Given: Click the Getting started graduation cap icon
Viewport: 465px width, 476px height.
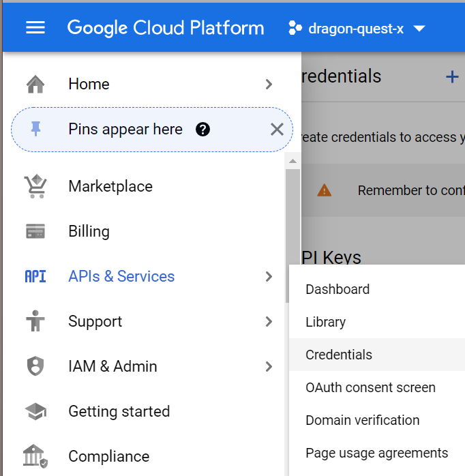Looking at the screenshot, I should pyautogui.click(x=35, y=411).
